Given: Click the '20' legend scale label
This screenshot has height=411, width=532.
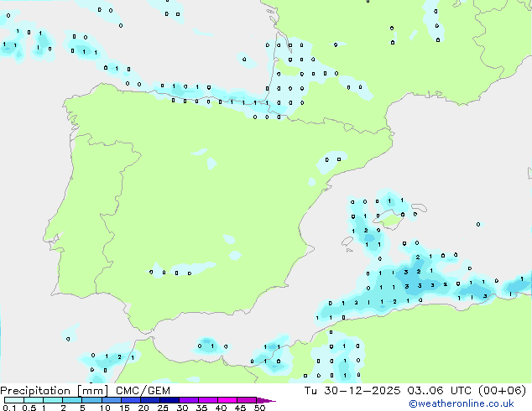Looking at the screenshot, I should point(143,408).
